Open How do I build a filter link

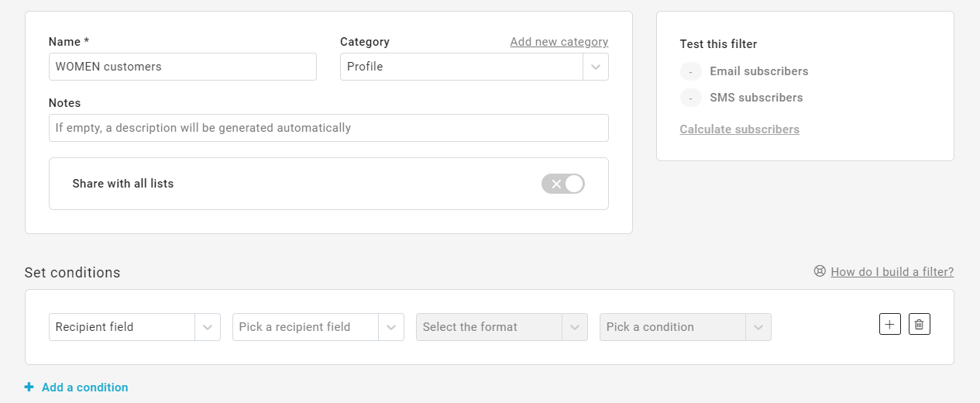(x=892, y=272)
